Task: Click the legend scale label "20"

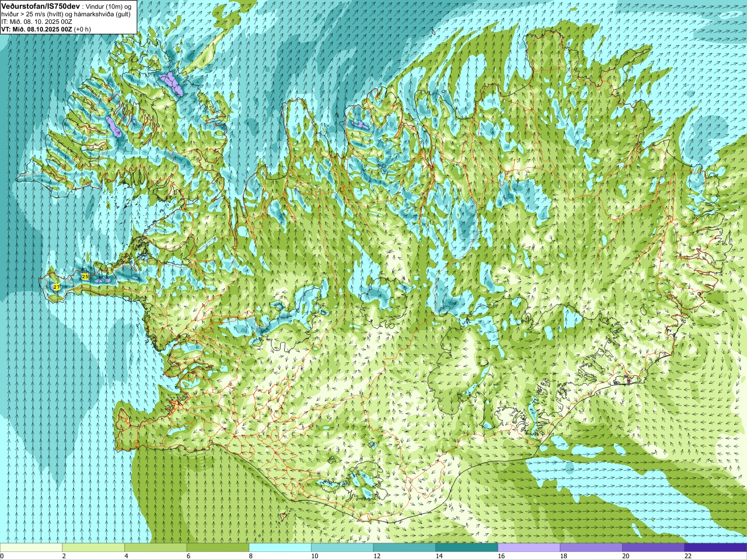Action: coord(626,556)
